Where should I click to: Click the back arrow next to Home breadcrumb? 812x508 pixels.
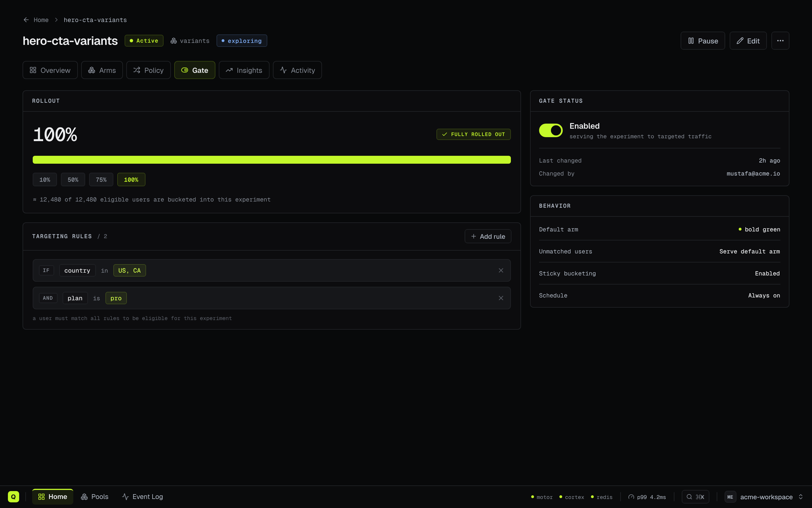pyautogui.click(x=26, y=20)
